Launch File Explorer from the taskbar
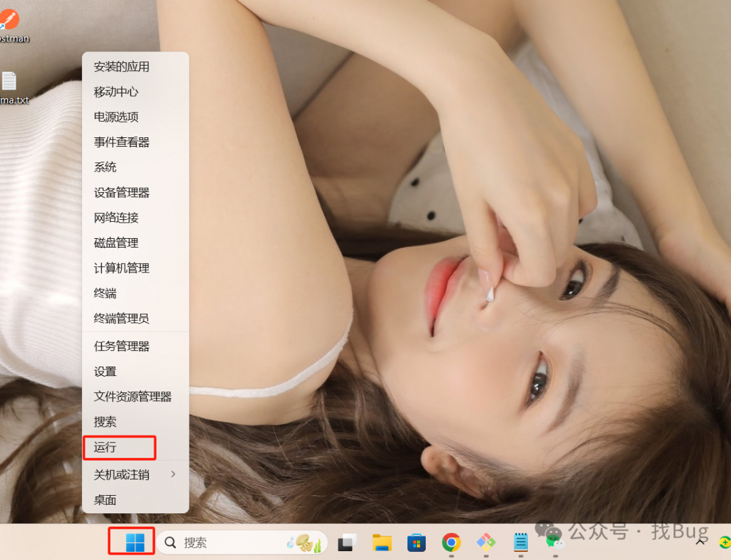 382,543
